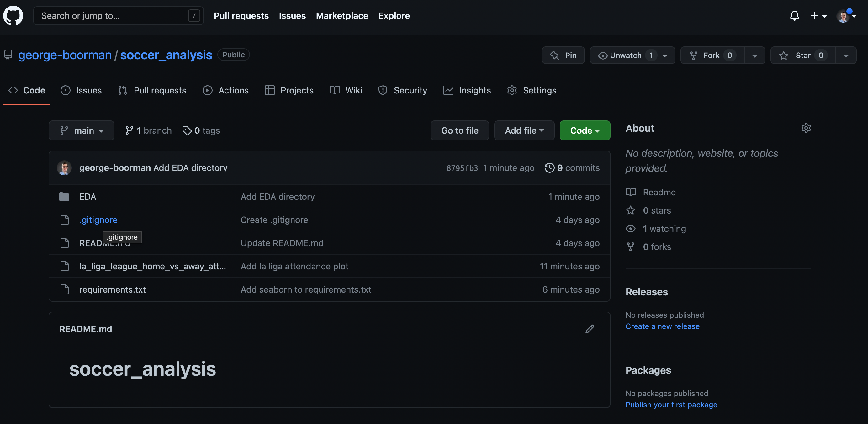
Task: Open the Insights tab
Action: click(467, 90)
